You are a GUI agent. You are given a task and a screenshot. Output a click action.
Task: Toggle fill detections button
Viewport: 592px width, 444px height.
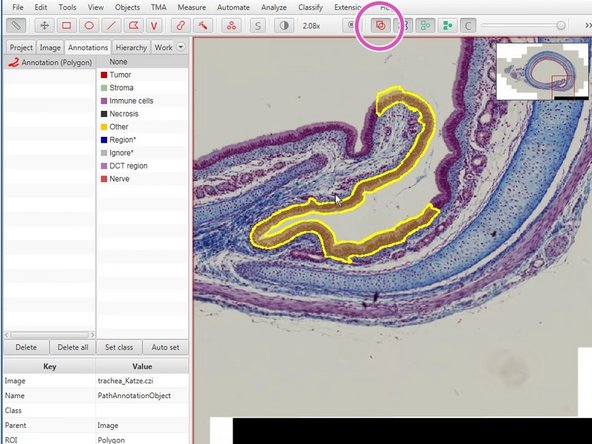[447, 26]
